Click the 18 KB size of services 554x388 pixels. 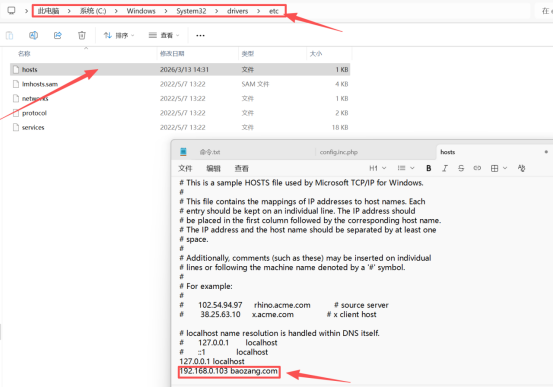(340, 128)
